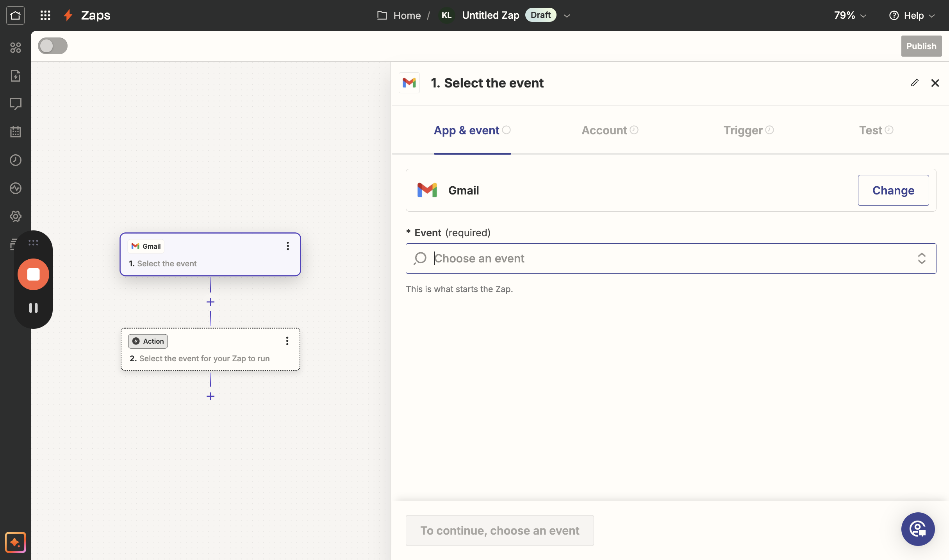Open the support chat bubble icon
Image resolution: width=949 pixels, height=560 pixels.
click(x=918, y=529)
